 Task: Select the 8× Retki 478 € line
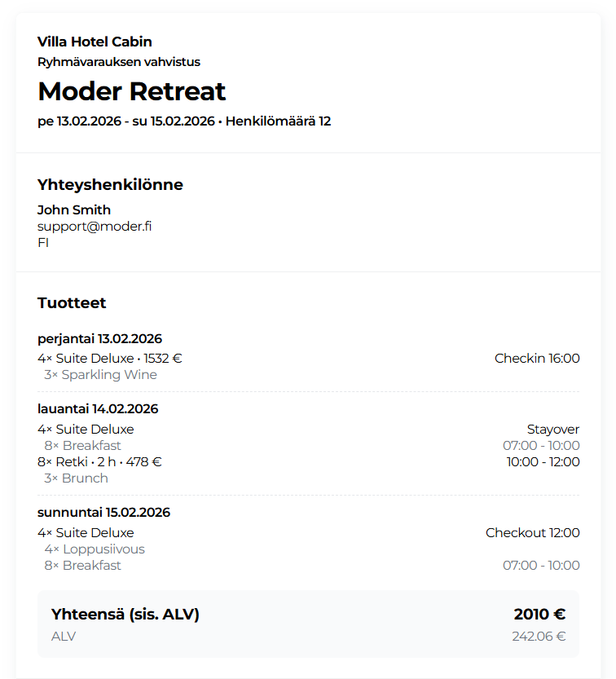[x=99, y=461]
